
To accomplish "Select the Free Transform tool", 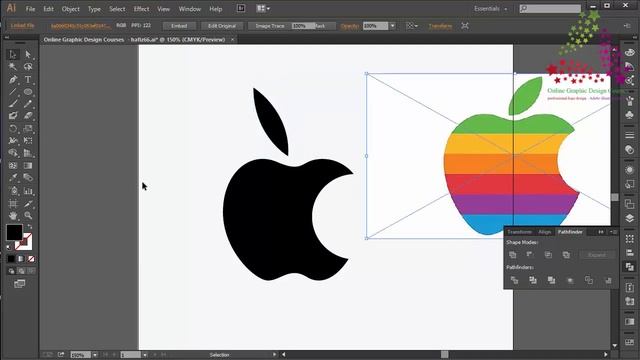I will 28,141.
